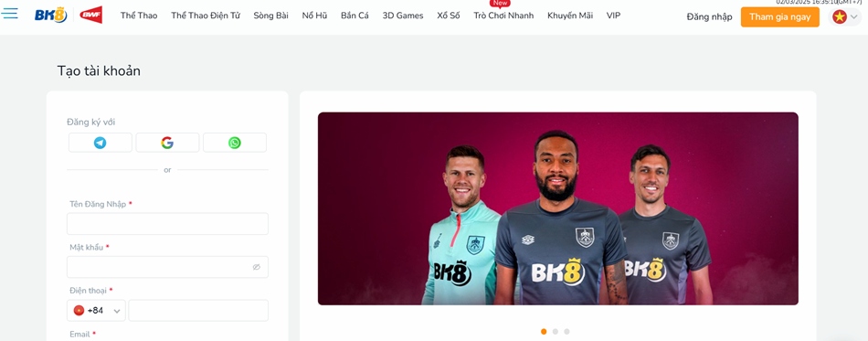Click the Tham gia ngay button
Viewport: 868px width, 341px height.
pos(780,17)
